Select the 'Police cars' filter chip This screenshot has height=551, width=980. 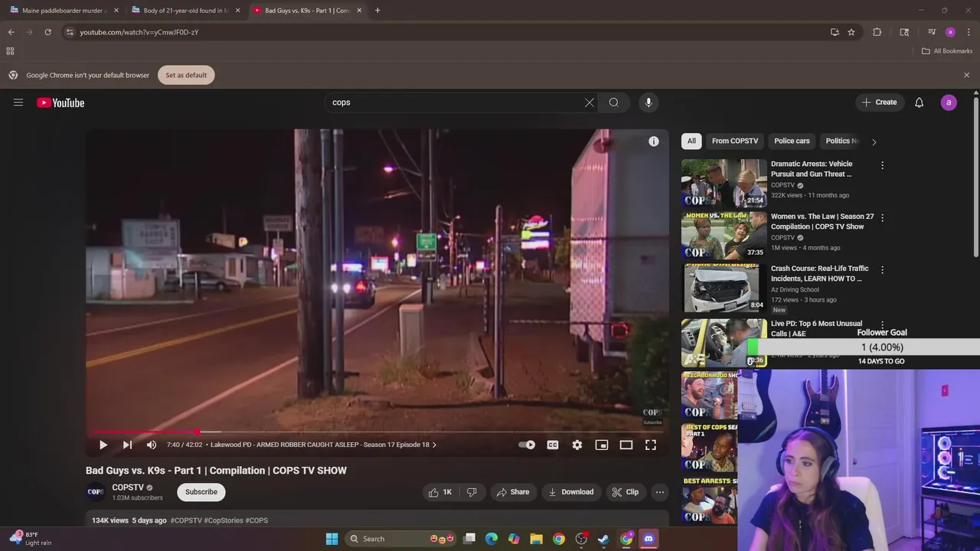tap(792, 141)
